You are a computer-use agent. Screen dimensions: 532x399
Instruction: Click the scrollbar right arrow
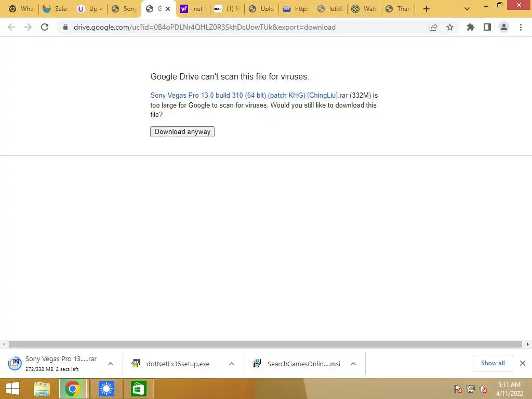tap(528, 344)
